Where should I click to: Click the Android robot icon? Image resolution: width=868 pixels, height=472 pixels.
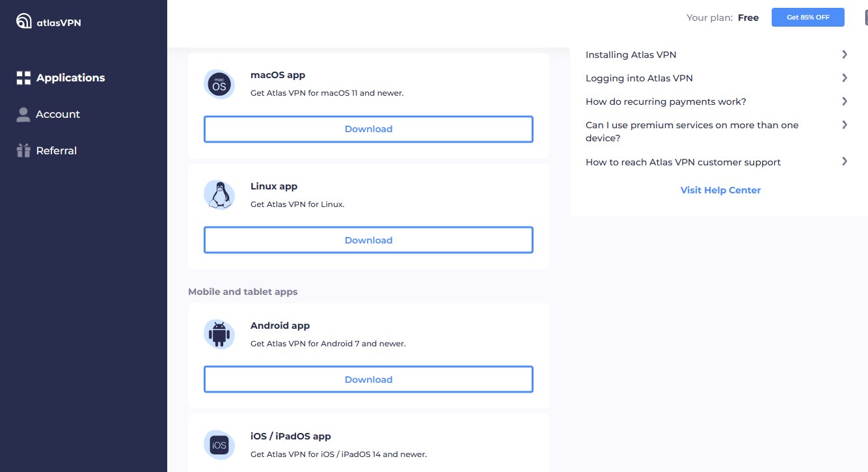(219, 334)
